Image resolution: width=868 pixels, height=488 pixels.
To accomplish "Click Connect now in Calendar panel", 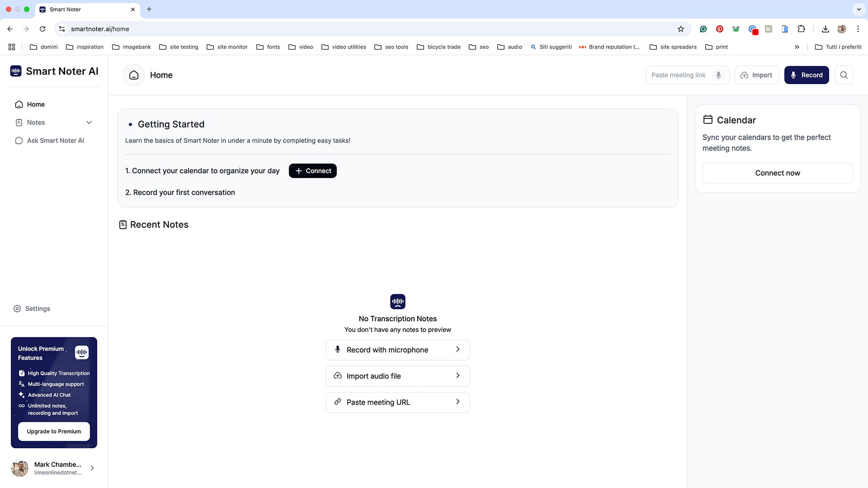I will (777, 173).
